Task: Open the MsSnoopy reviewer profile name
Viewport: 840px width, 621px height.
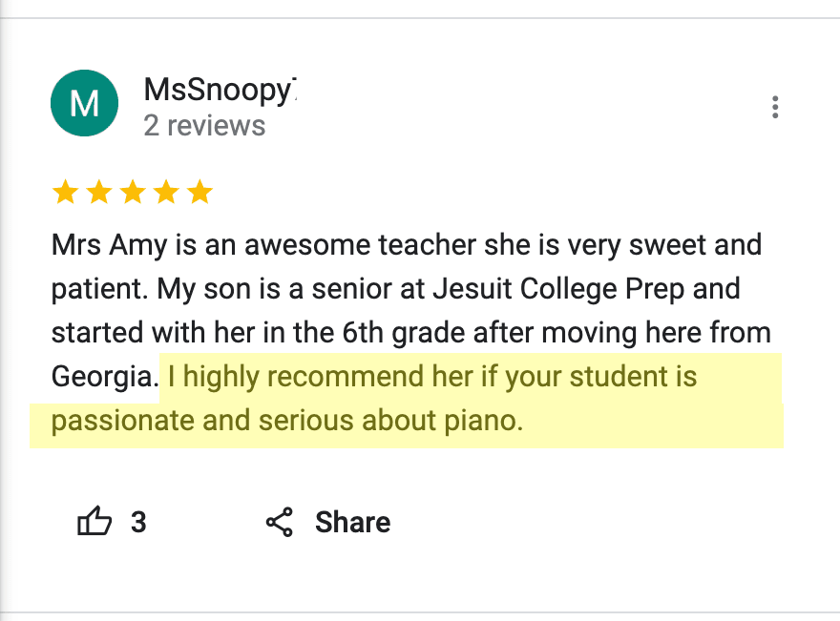Action: pos(220,90)
